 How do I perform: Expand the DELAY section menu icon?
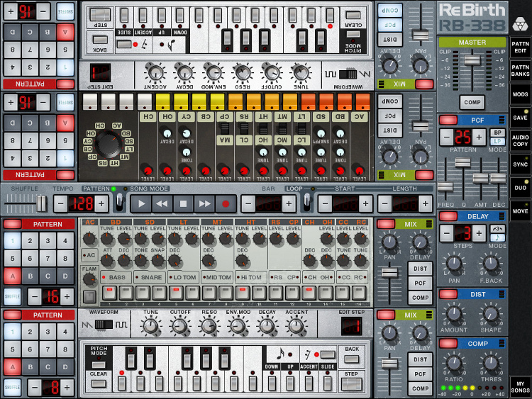pyautogui.click(x=501, y=216)
